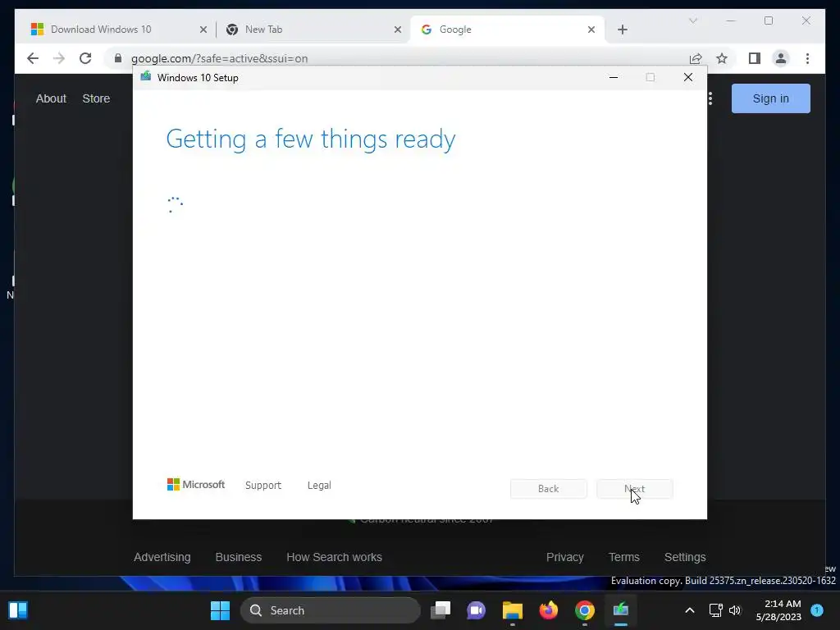Open Business footer link
The width and height of the screenshot is (840, 630).
click(x=239, y=557)
